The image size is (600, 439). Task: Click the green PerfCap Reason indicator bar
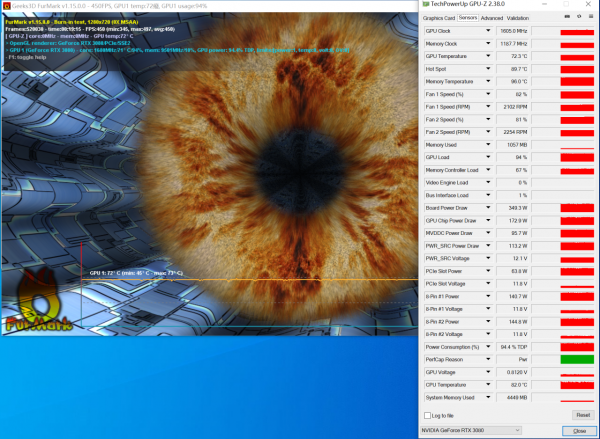point(576,359)
